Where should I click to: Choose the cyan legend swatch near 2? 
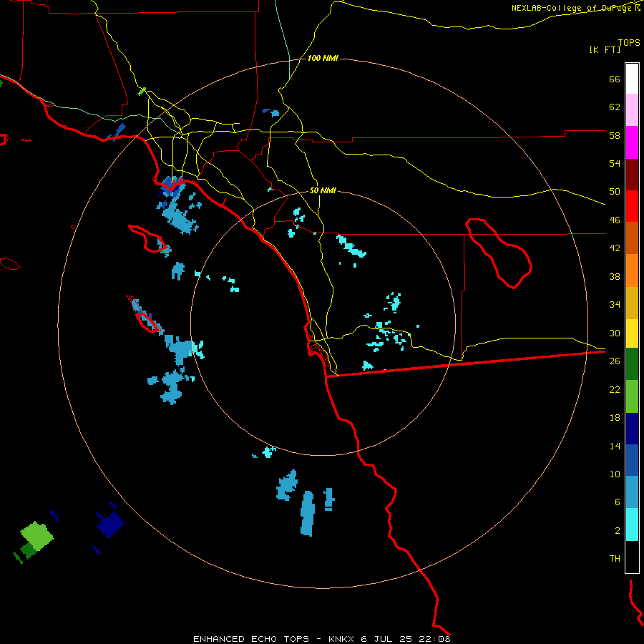[632, 525]
